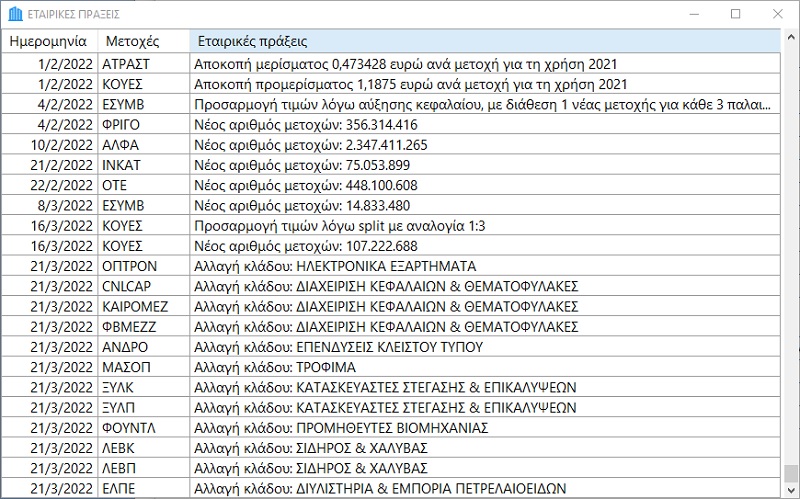This screenshot has height=499, width=800.
Task: Click the 8/3/2022 date cell
Action: [49, 206]
